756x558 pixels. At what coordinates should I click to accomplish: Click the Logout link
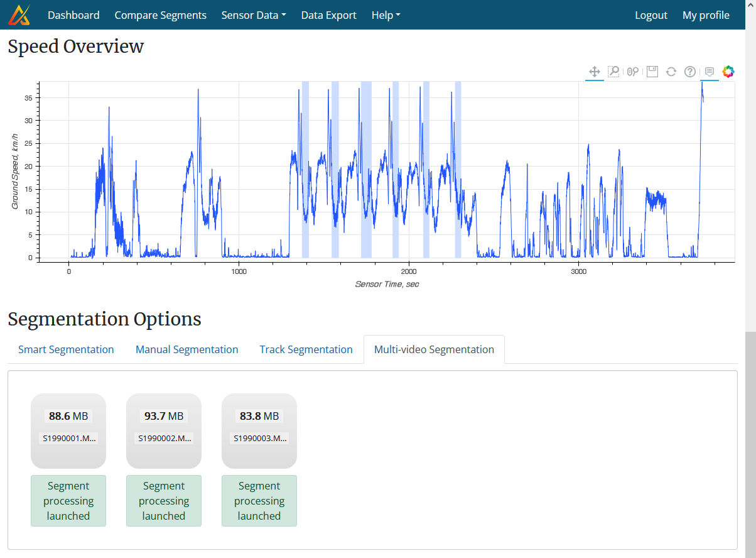[x=651, y=15]
